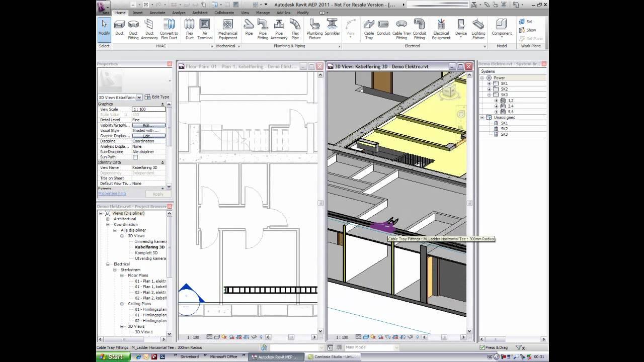Place a Plumbing Fixture
Viewport: 644px width, 362px height.
click(315, 29)
